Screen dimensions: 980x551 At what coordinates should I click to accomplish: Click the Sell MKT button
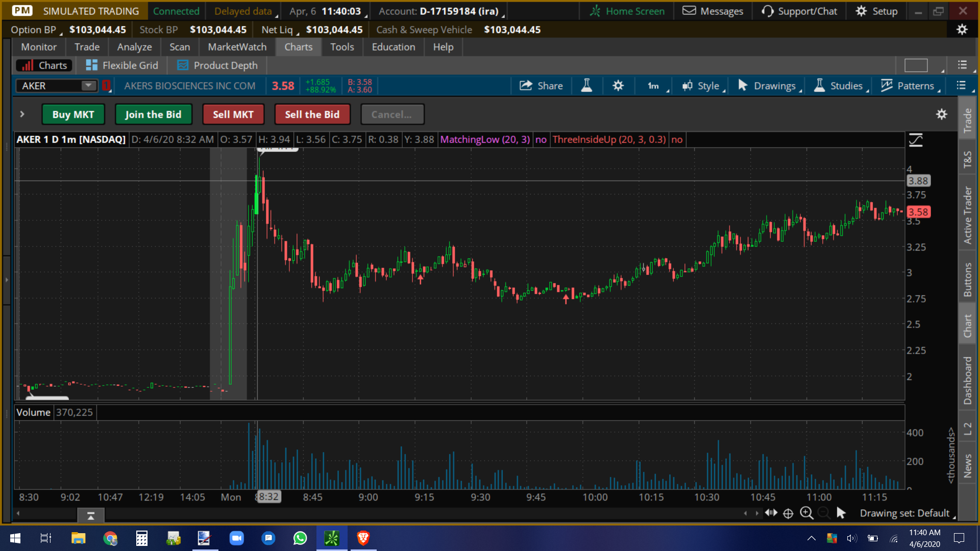[233, 114]
